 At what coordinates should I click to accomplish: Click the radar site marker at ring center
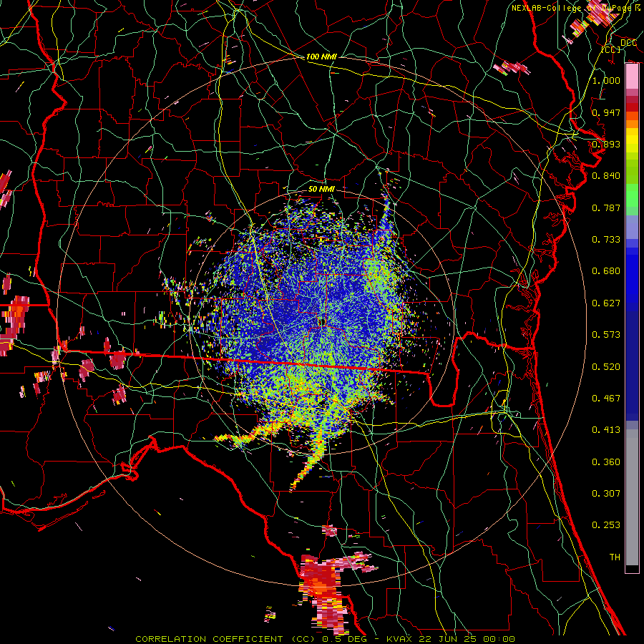[x=322, y=322]
